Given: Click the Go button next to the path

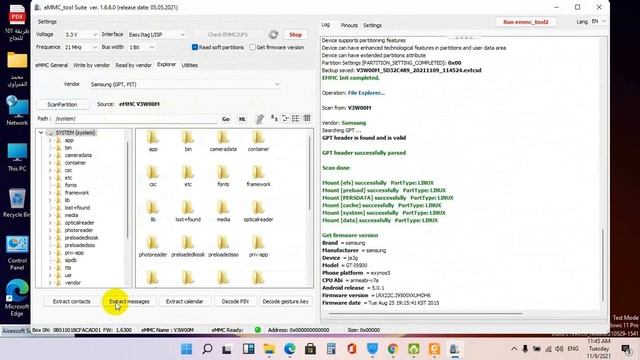Looking at the screenshot, I should point(226,119).
